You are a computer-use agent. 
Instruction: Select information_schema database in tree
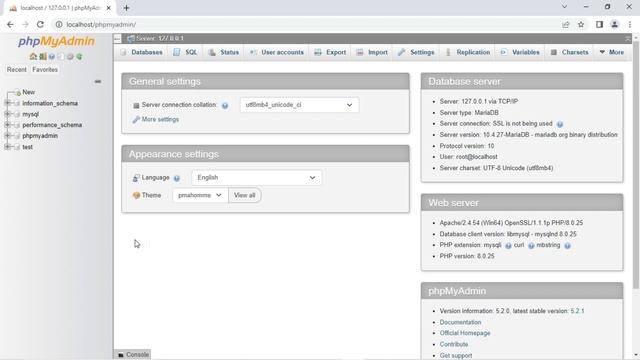[50, 103]
